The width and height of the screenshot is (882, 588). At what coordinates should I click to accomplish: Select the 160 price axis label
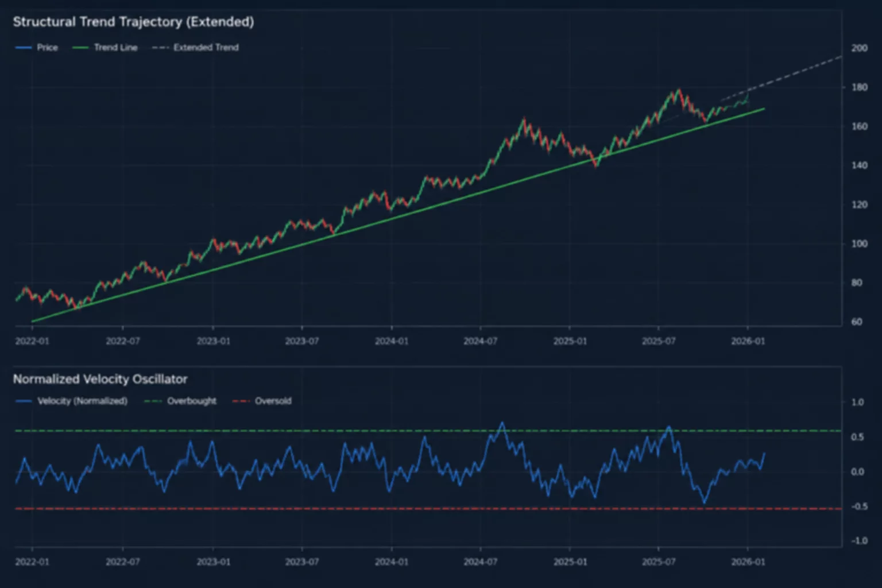859,126
